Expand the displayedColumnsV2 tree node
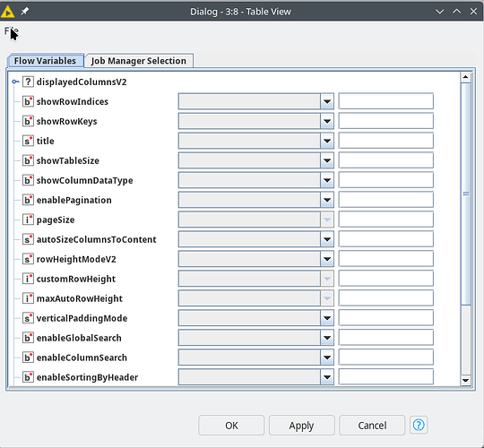 [x=15, y=82]
